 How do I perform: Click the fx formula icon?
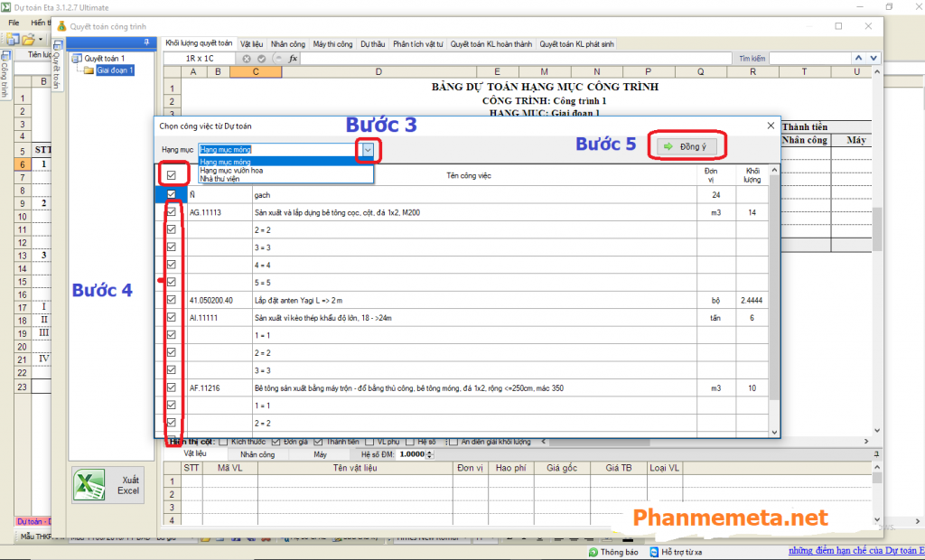294,59
